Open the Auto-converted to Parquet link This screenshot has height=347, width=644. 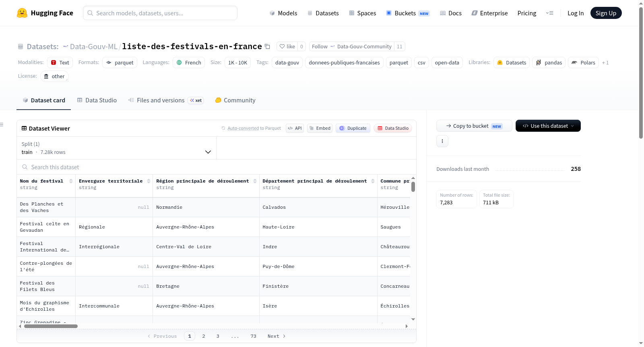click(x=243, y=128)
